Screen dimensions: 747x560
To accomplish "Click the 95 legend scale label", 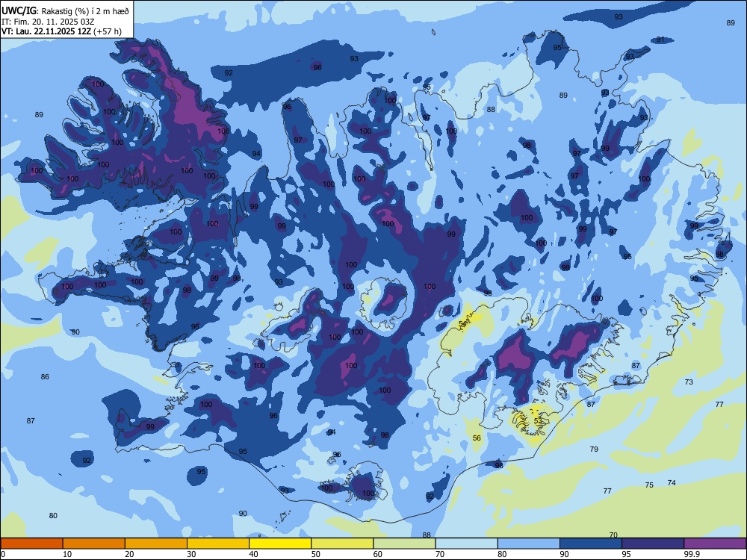I will [x=626, y=554].
